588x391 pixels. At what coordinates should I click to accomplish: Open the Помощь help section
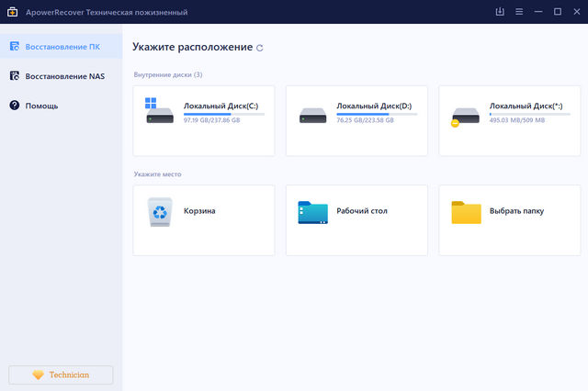tap(41, 106)
